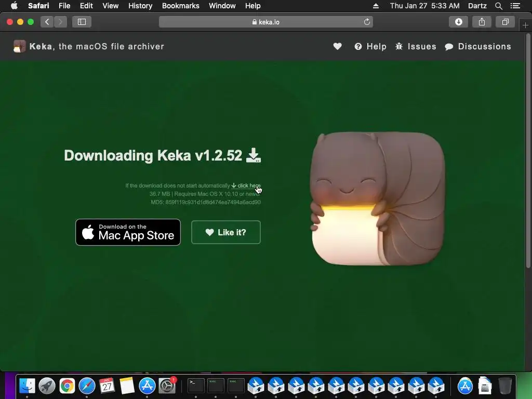
Task: Click the MD5 checksum text
Action: tap(206, 202)
